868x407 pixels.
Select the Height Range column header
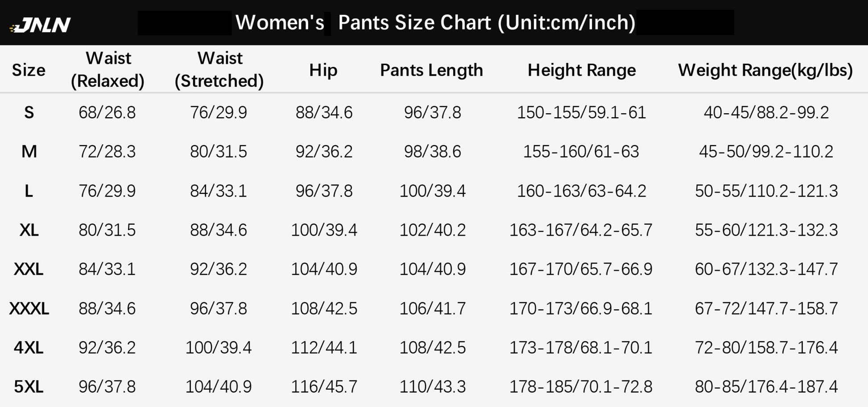(582, 70)
